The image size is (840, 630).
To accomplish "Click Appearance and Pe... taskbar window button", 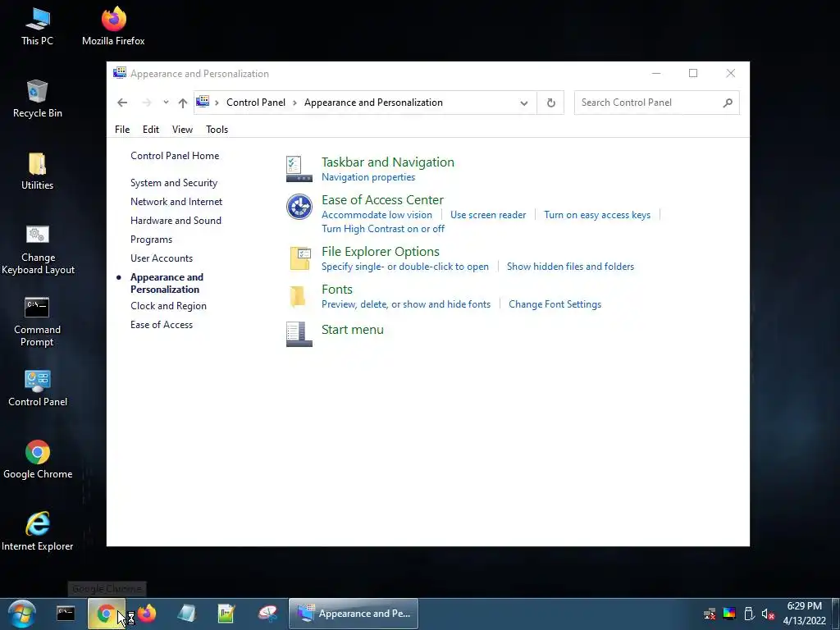I will click(354, 614).
